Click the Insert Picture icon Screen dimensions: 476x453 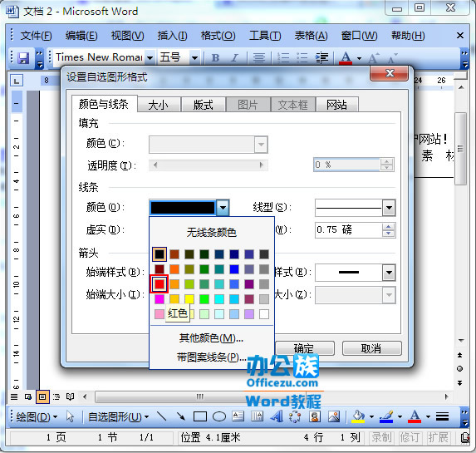pos(334,416)
